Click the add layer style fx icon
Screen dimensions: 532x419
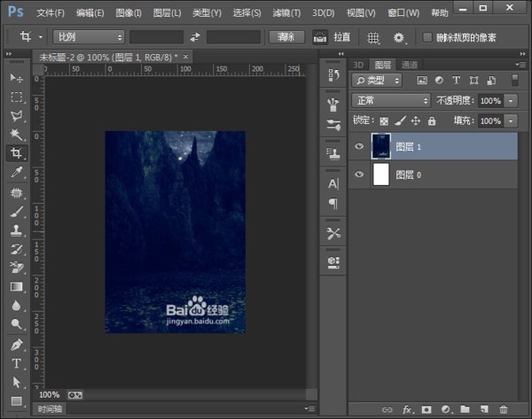click(x=408, y=409)
